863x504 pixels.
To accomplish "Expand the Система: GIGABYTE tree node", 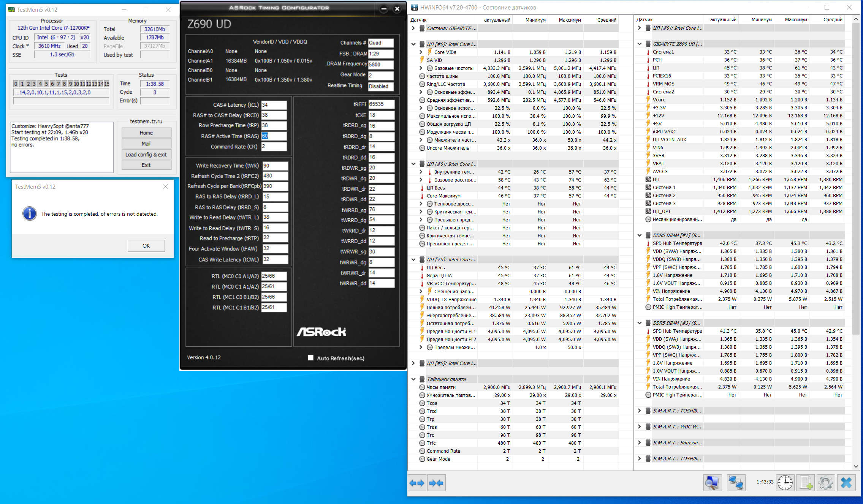I will (413, 28).
